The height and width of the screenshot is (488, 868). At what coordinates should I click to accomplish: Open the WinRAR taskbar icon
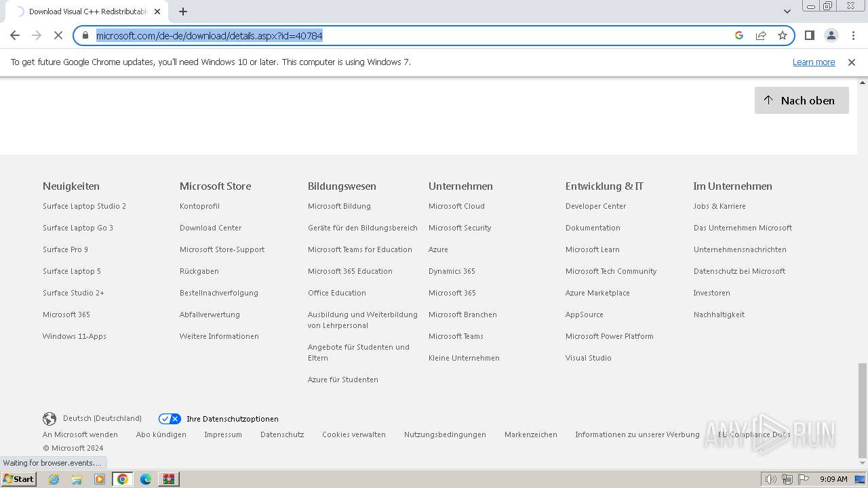pyautogui.click(x=169, y=479)
